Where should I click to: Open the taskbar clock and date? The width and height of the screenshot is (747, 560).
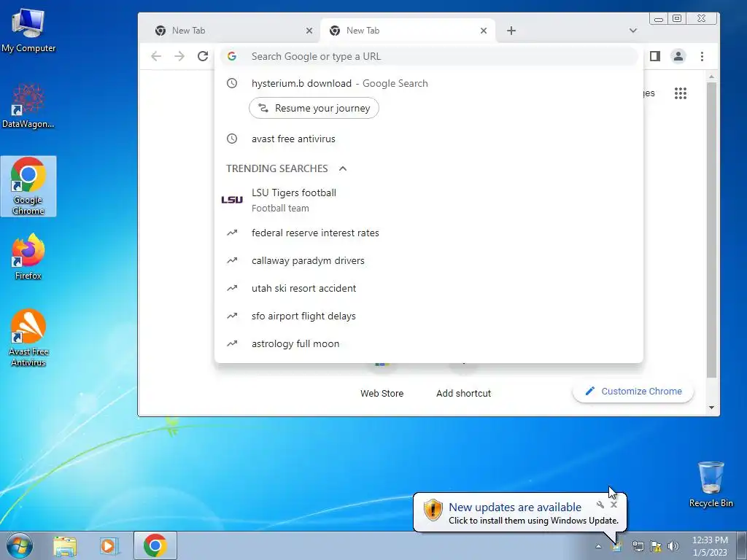click(710, 546)
